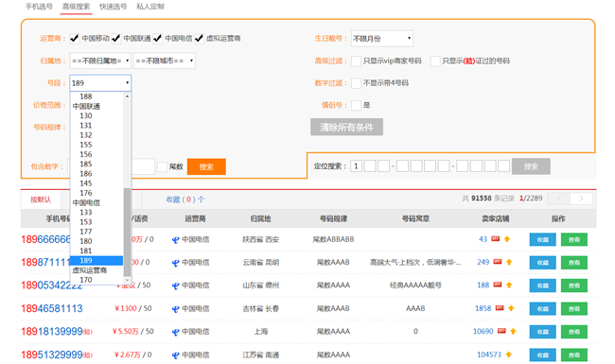Click 收藏 button in 江苏省 南通 row
Viewport: 615px width, 364px height.
point(543,355)
